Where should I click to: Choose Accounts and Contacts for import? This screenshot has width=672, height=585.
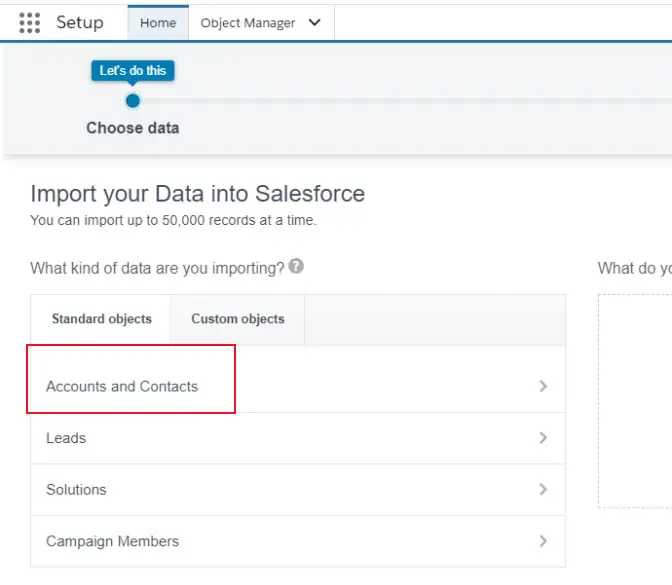pos(122,386)
